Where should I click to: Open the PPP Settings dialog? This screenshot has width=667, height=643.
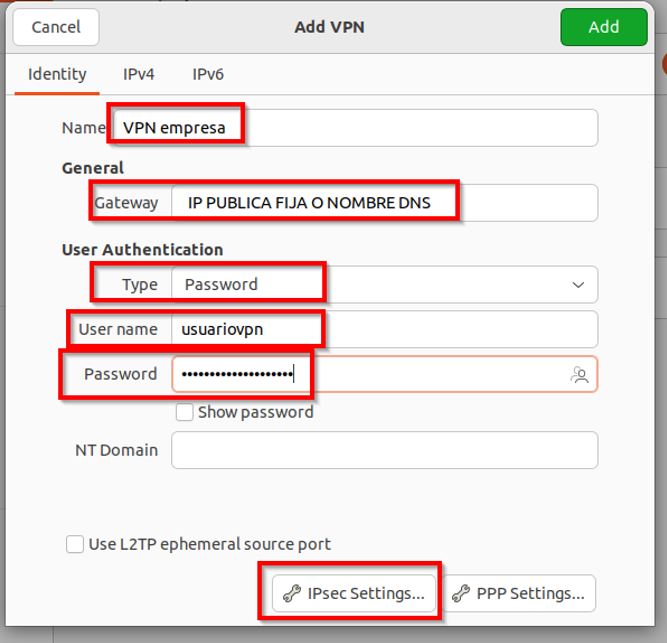[x=520, y=594]
